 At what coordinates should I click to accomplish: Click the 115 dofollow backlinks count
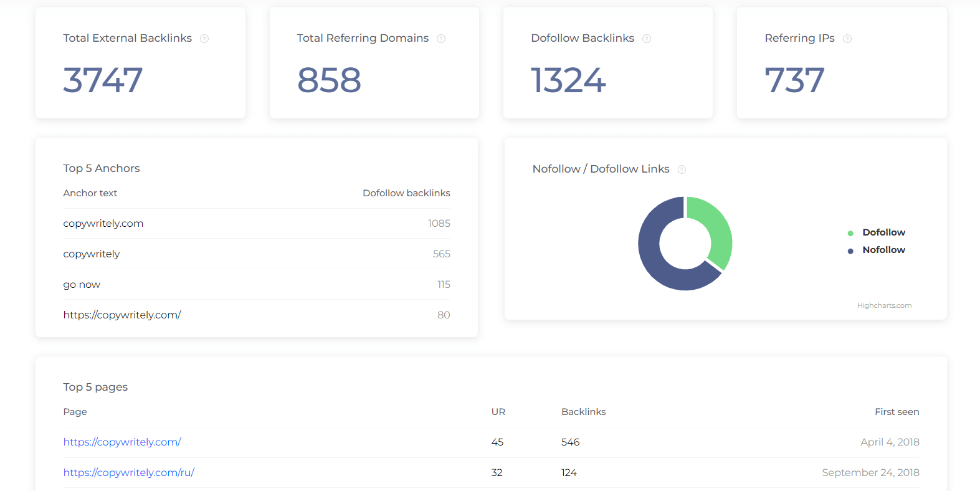click(444, 285)
